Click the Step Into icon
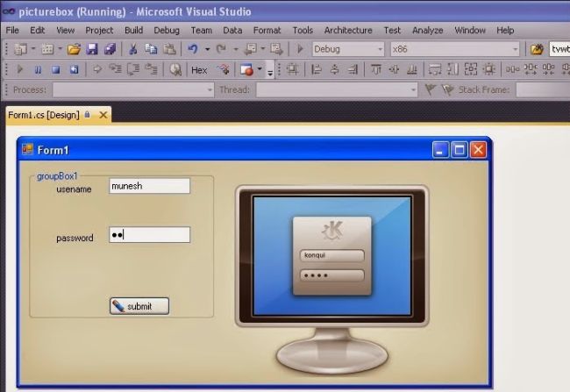The height and width of the screenshot is (392, 570). [115, 69]
